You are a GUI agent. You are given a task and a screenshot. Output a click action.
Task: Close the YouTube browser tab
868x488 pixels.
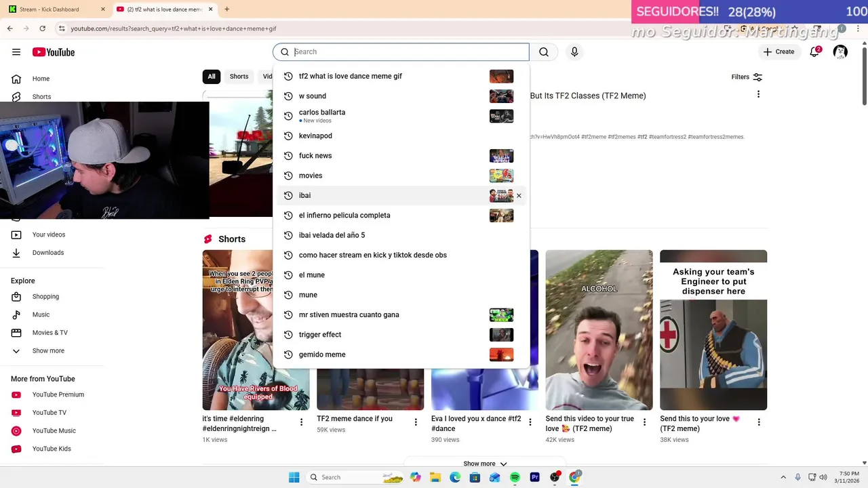(211, 9)
